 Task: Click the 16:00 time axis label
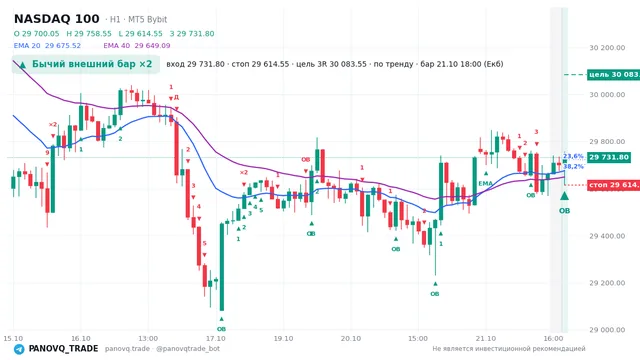click(x=553, y=338)
